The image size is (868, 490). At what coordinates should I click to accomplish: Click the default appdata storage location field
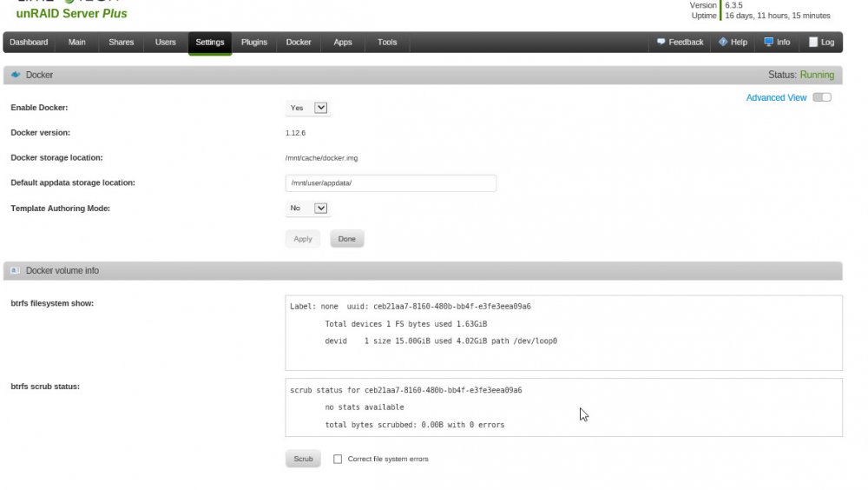point(391,183)
